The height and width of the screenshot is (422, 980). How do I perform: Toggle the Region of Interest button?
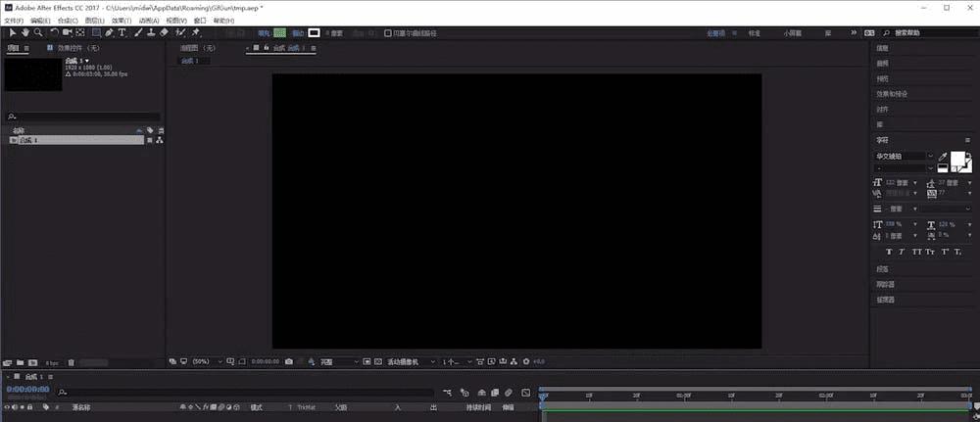pos(367,361)
